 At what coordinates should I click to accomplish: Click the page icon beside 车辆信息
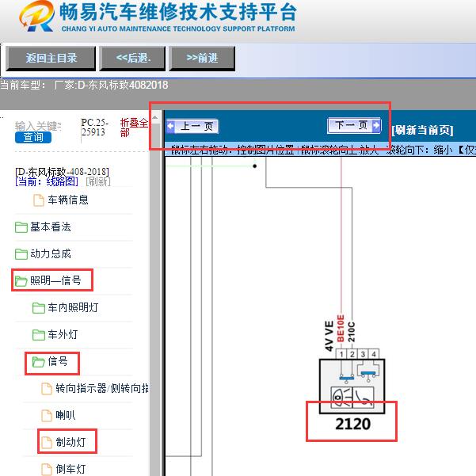tap(39, 200)
